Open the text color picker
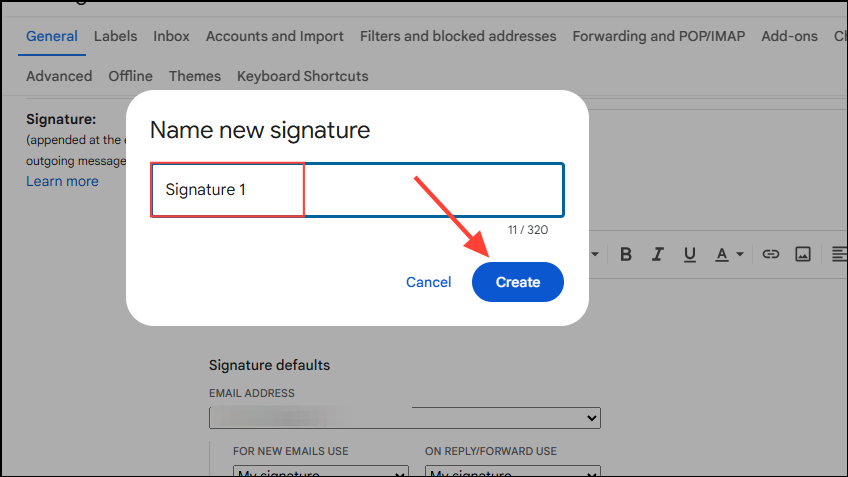The width and height of the screenshot is (848, 477). pos(729,254)
